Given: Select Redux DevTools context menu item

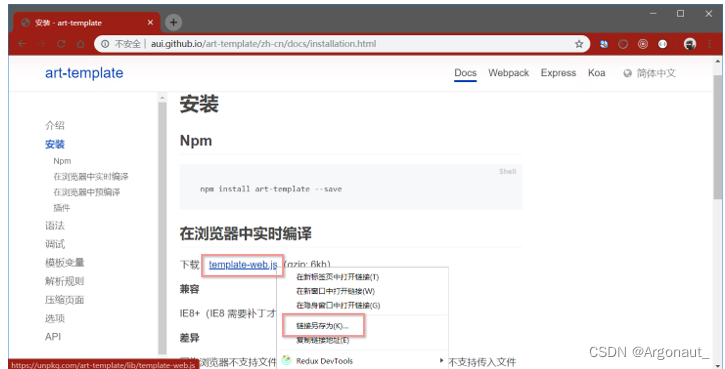Looking at the screenshot, I should tap(362, 360).
